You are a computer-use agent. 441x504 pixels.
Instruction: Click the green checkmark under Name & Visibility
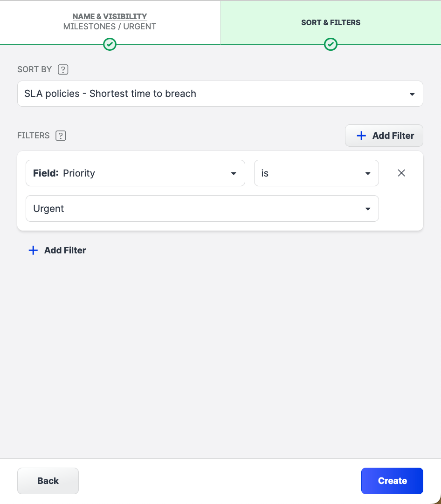[110, 44]
